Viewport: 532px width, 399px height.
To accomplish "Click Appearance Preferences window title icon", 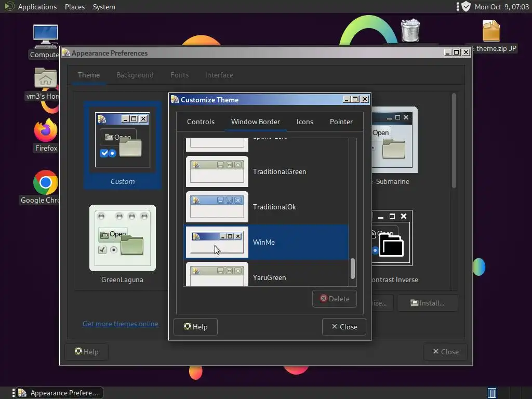I will click(66, 53).
